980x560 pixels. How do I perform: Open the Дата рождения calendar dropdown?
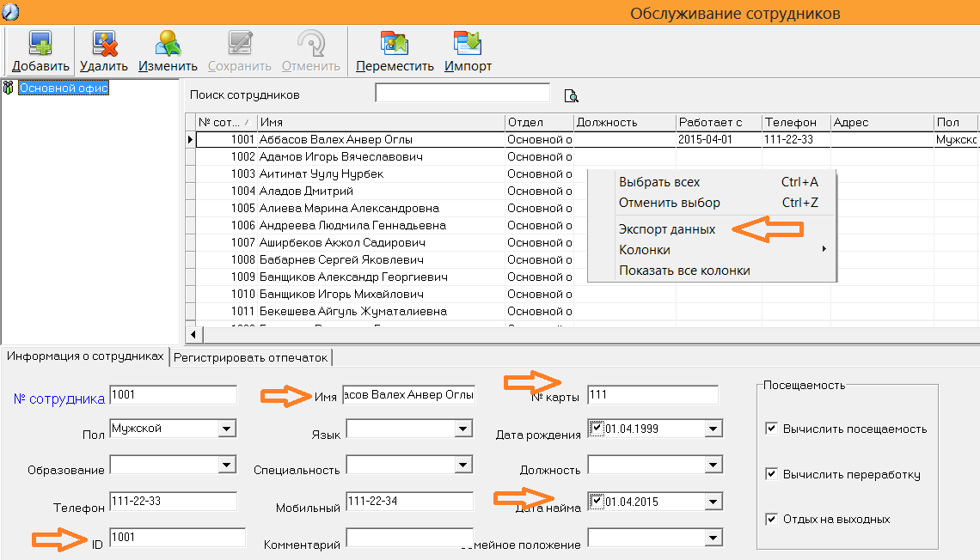tap(714, 429)
